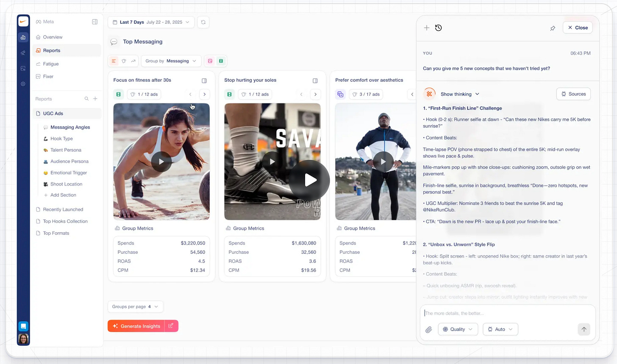
Task: Go to next ad in Stop hurting soles
Action: tap(316, 94)
